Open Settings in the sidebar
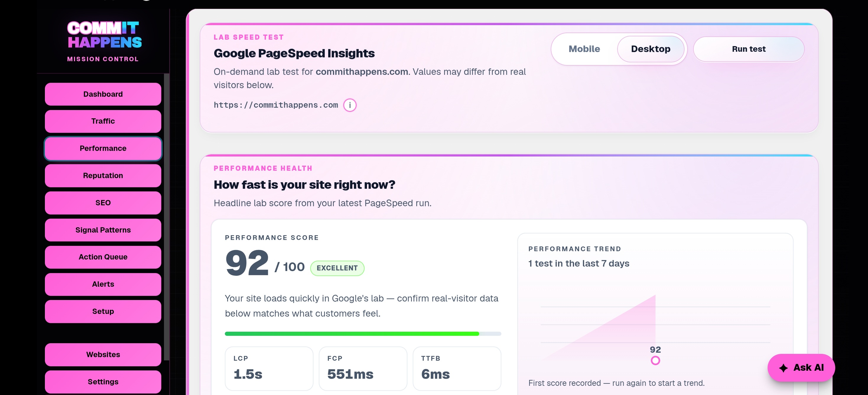This screenshot has height=395, width=868. (103, 382)
